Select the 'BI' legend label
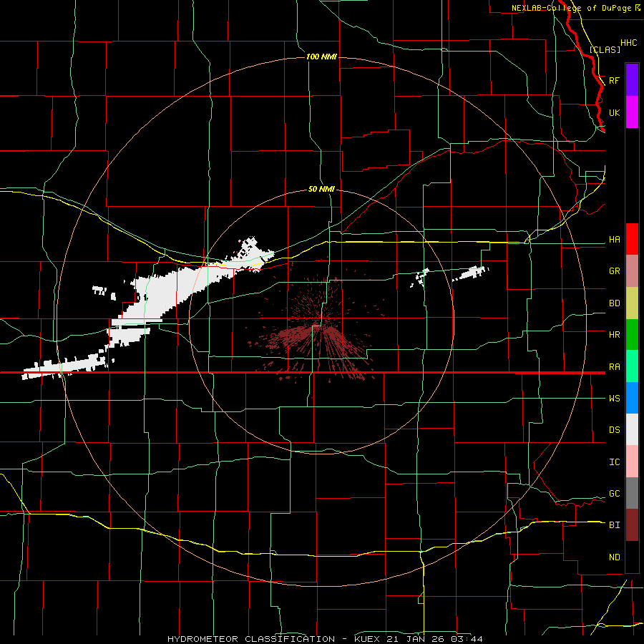Viewport: 644px width, 644px height. tap(615, 525)
